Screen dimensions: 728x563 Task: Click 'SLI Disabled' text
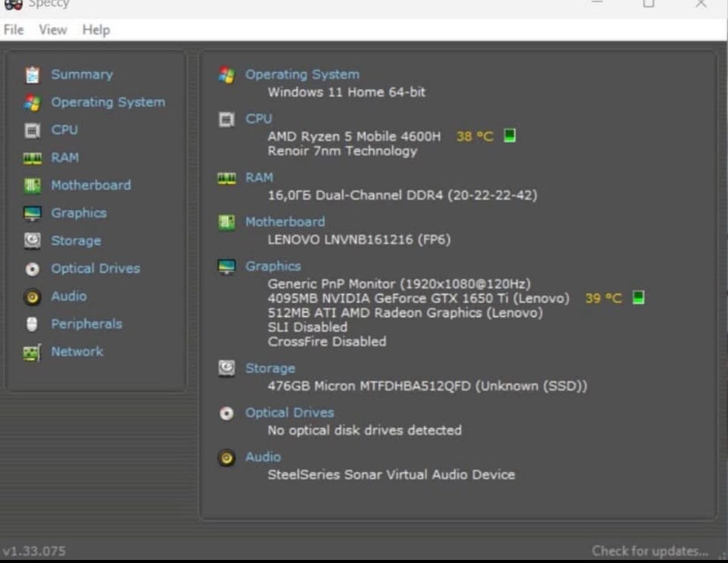click(307, 327)
